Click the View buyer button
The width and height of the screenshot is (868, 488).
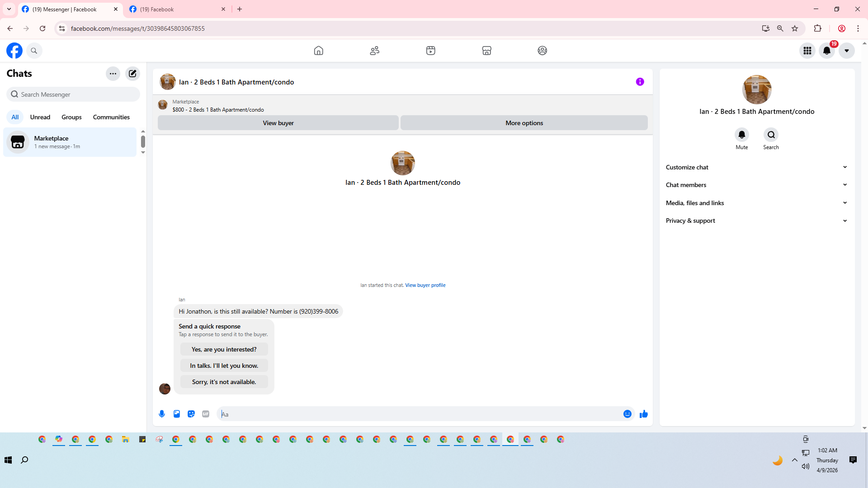pyautogui.click(x=278, y=123)
